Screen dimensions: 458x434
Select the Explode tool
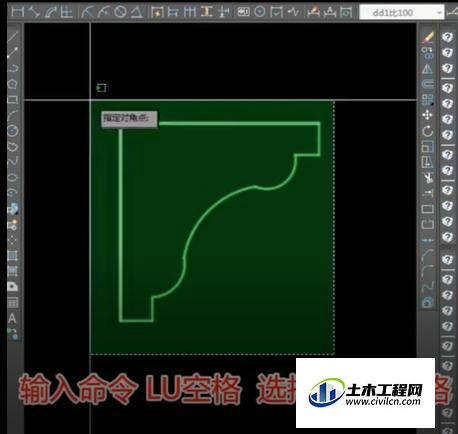[x=428, y=302]
